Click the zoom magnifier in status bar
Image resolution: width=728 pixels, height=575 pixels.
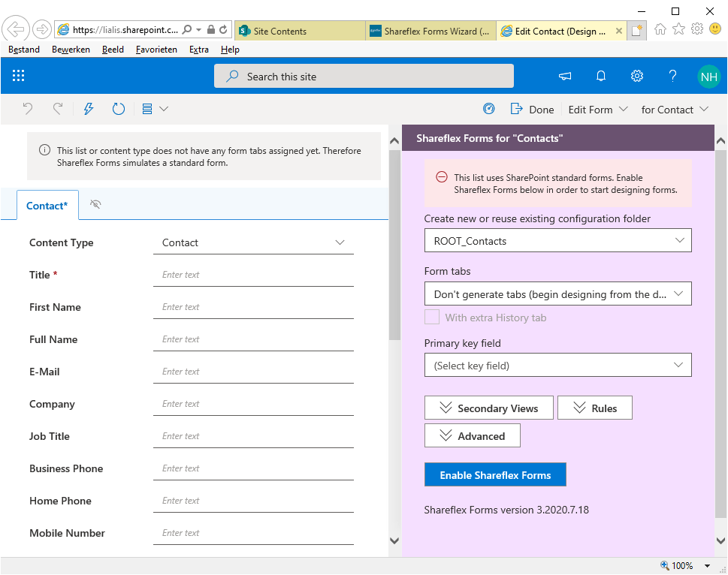click(665, 565)
